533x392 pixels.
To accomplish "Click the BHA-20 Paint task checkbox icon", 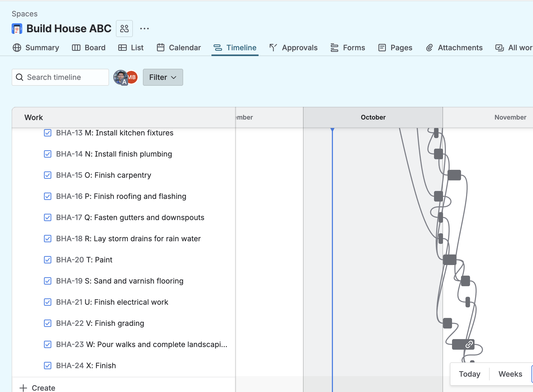I will tap(48, 260).
